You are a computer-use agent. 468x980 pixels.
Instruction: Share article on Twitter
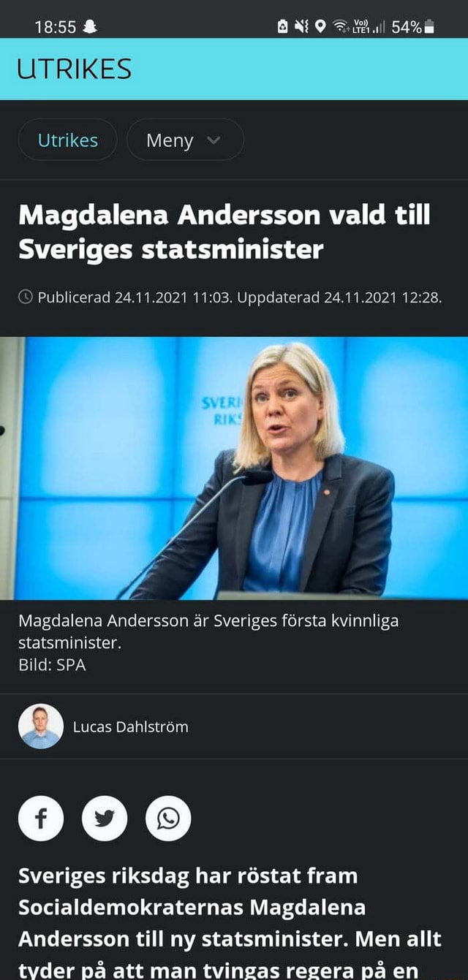(x=105, y=818)
